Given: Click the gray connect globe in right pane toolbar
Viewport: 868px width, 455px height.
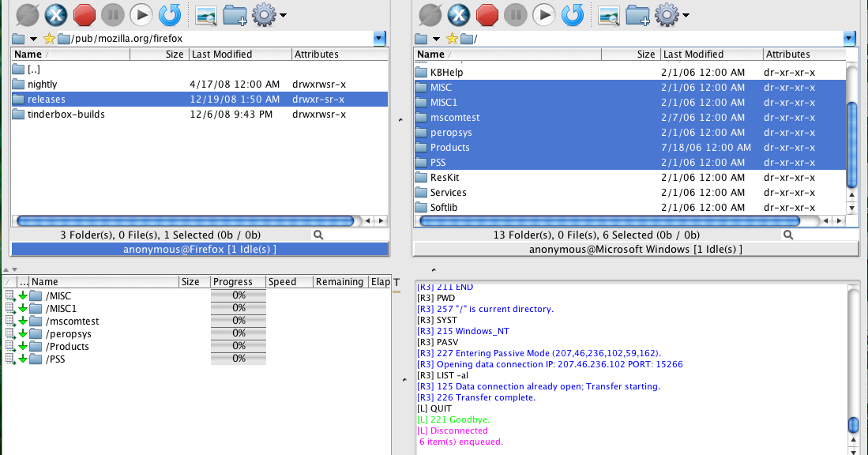Looking at the screenshot, I should click(x=430, y=15).
